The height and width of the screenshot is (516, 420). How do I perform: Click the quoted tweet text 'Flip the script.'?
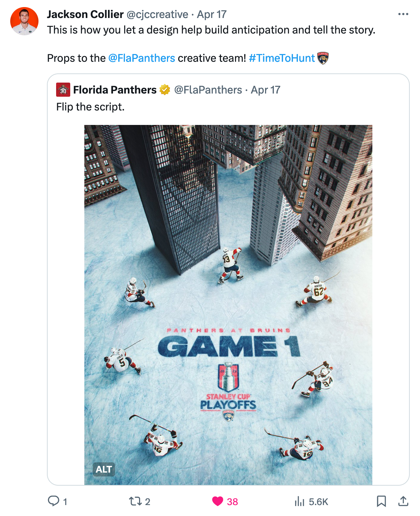[90, 107]
